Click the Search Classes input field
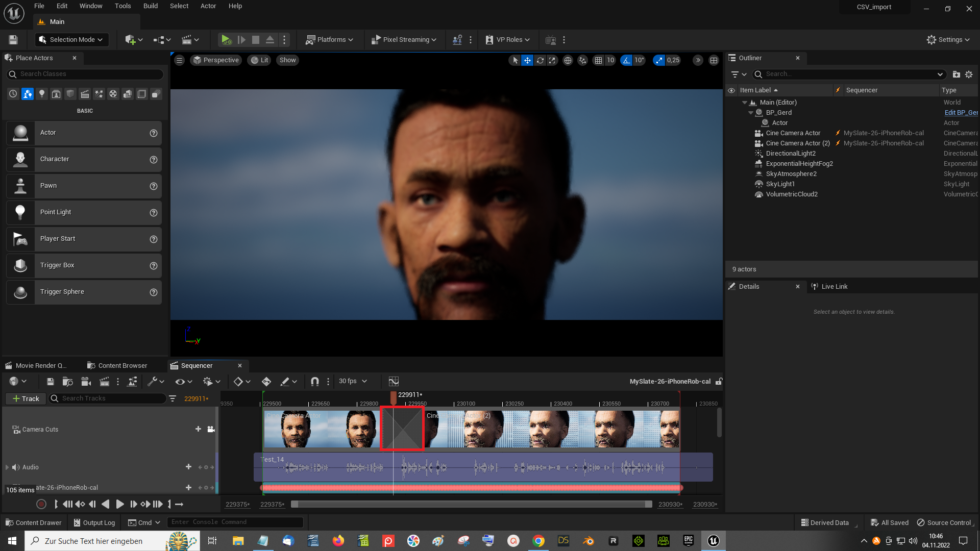980x551 pixels. click(85, 74)
